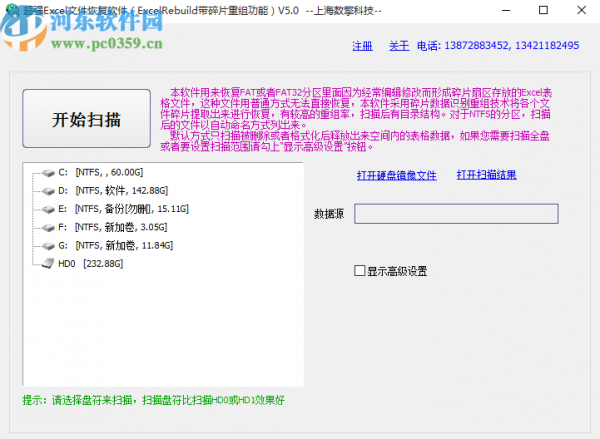Maximize the ExcelRebuild window
600x439 pixels.
point(543,10)
